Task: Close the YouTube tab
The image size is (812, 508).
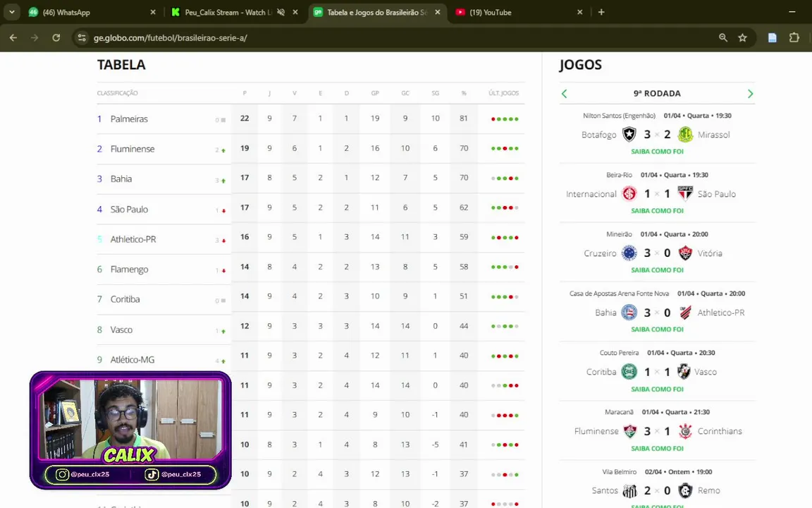Action: tap(580, 12)
